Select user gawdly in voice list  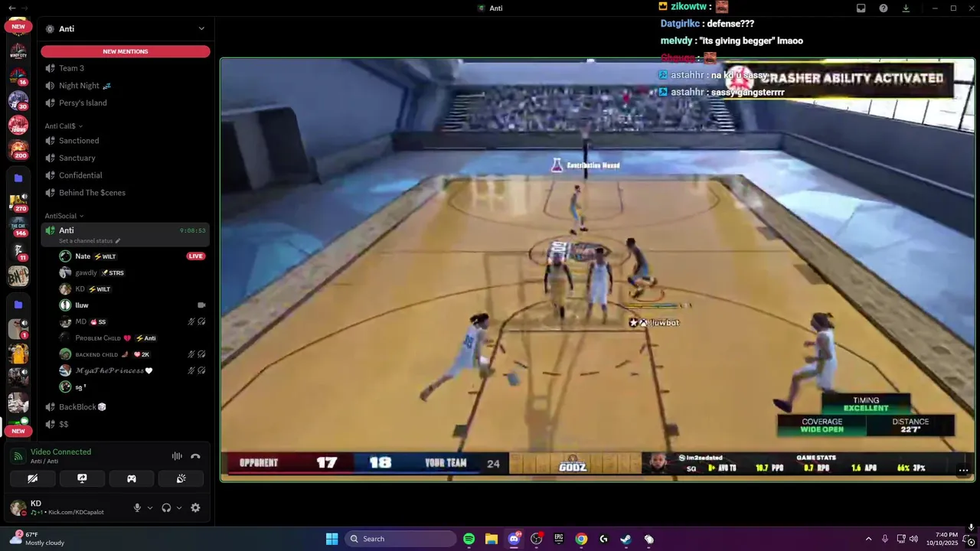(x=132, y=272)
